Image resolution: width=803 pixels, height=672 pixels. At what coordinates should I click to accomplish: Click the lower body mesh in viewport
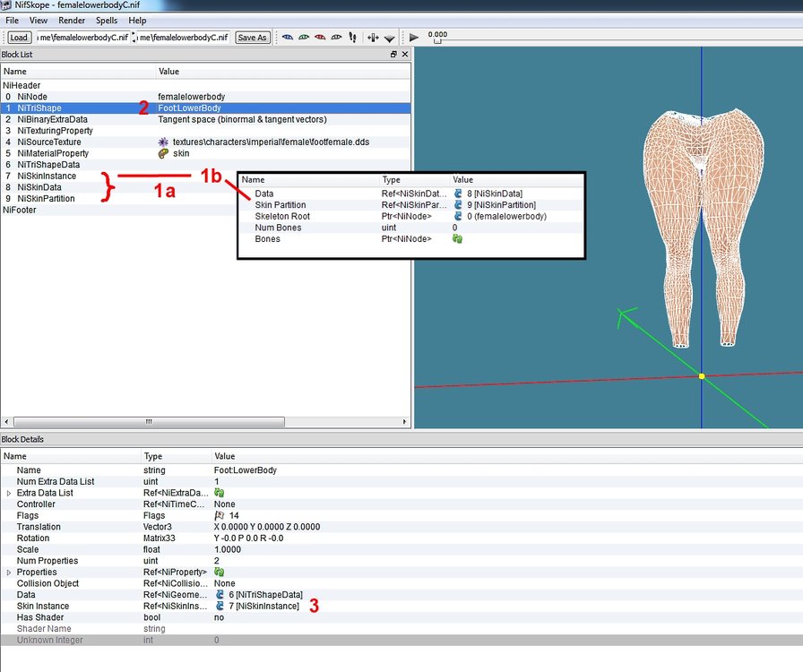(703, 229)
